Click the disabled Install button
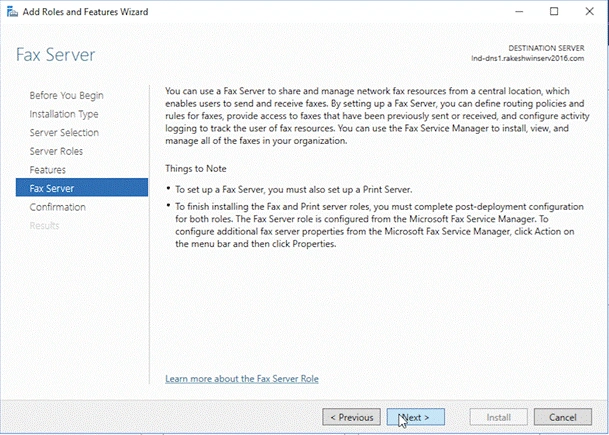 [x=498, y=417]
